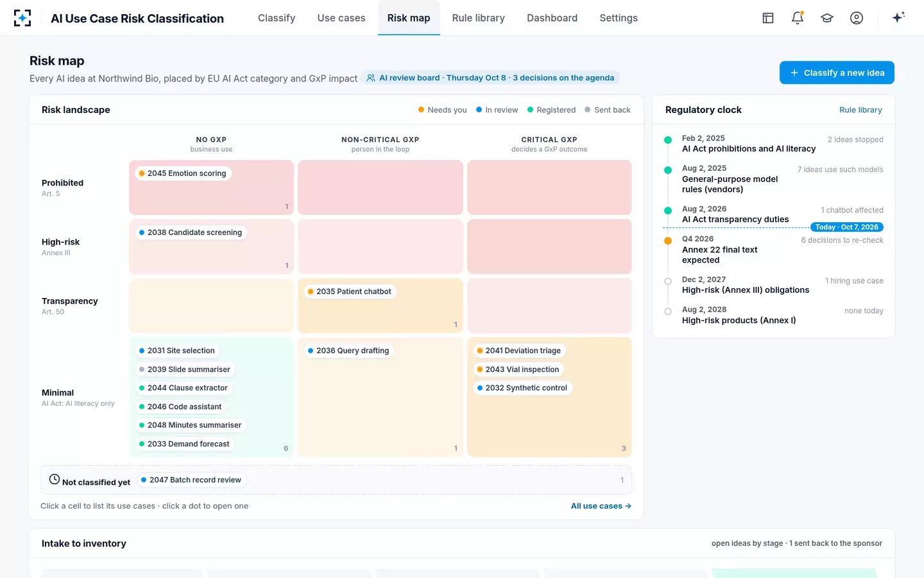Open the notifications bell
Screen dimensions: 924x578
(798, 18)
